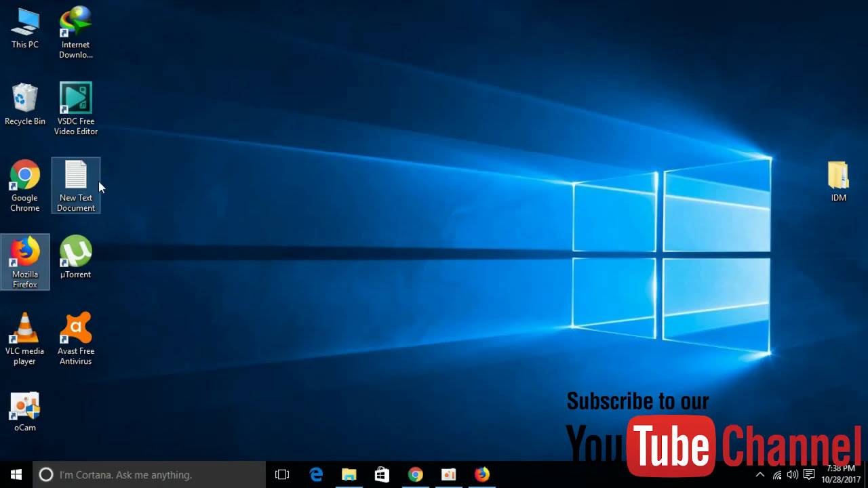Open the Windows Start menu
868x488 pixels.
click(x=16, y=474)
